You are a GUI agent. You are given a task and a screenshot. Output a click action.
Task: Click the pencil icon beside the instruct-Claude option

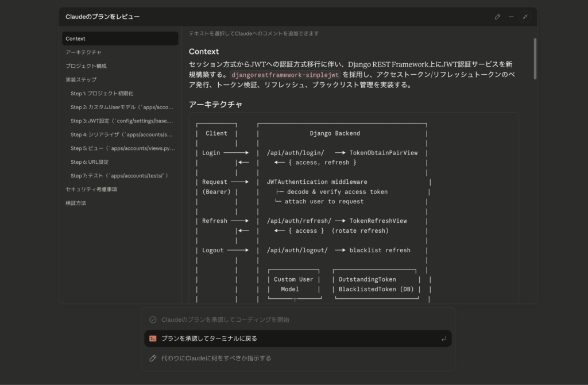(152, 357)
